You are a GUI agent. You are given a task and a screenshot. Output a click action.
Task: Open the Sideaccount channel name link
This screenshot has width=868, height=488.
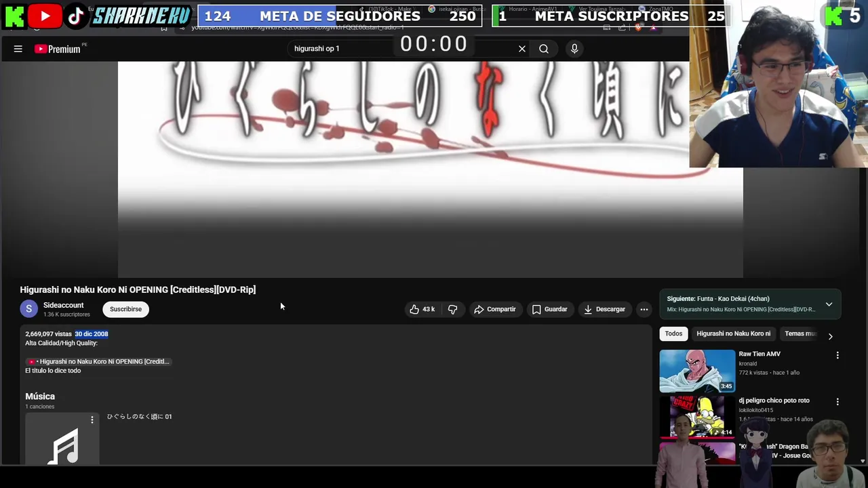coord(64,306)
